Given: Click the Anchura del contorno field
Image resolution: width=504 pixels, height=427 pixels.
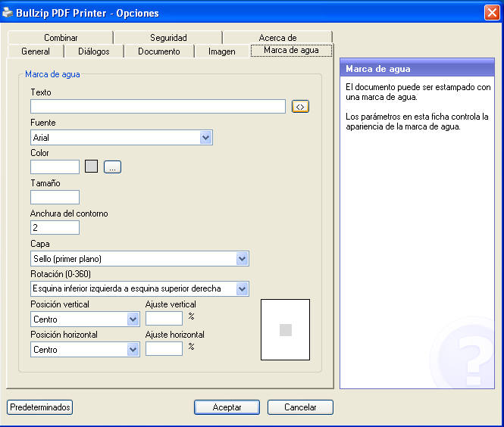Looking at the screenshot, I should point(55,228).
